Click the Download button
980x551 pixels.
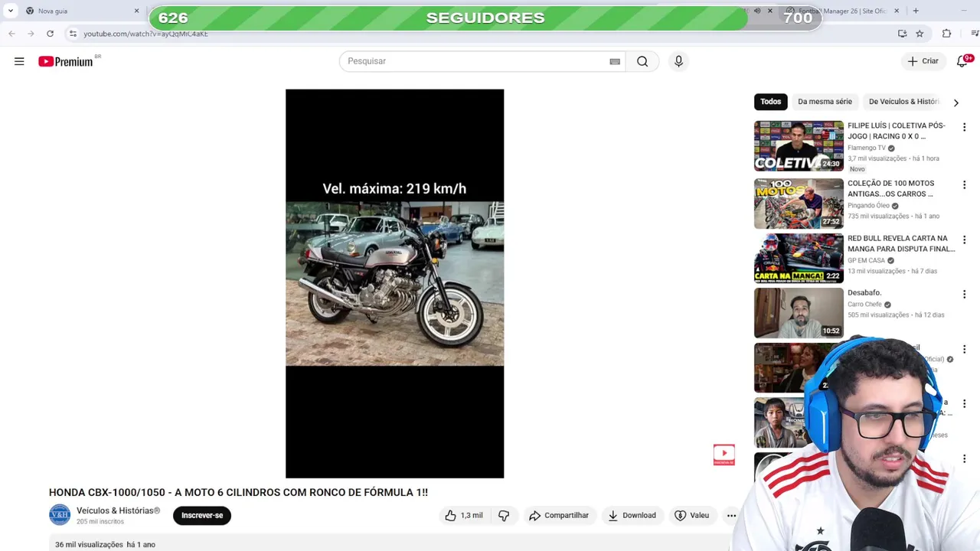(x=632, y=515)
